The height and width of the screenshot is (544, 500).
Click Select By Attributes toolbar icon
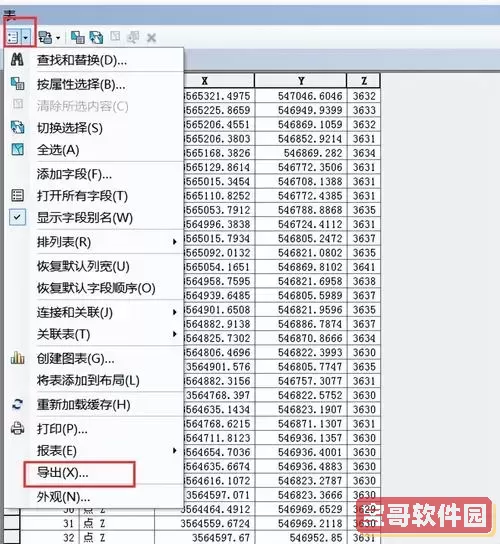tap(77, 37)
